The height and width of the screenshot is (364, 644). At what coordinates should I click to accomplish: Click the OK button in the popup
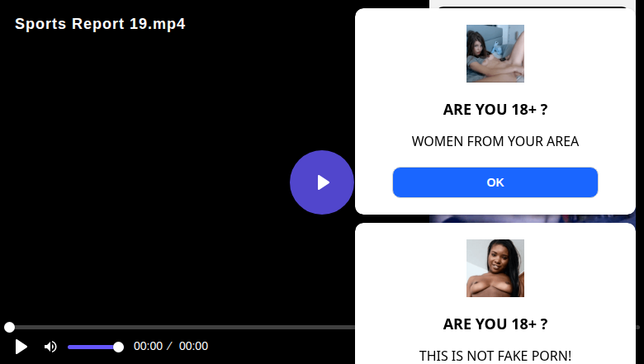(x=495, y=182)
